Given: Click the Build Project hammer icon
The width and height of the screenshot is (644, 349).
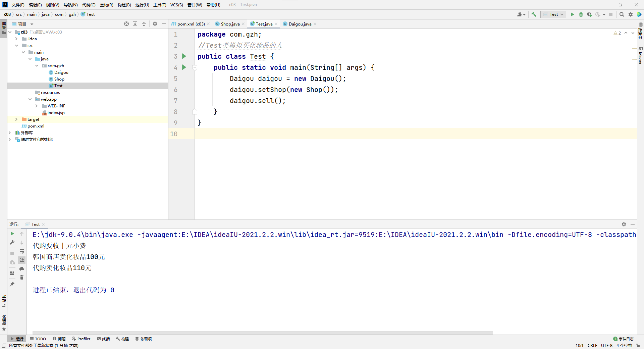Looking at the screenshot, I should tap(534, 14).
